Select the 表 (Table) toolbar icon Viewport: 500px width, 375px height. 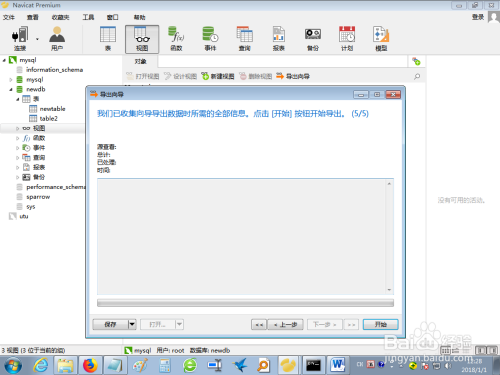108,39
